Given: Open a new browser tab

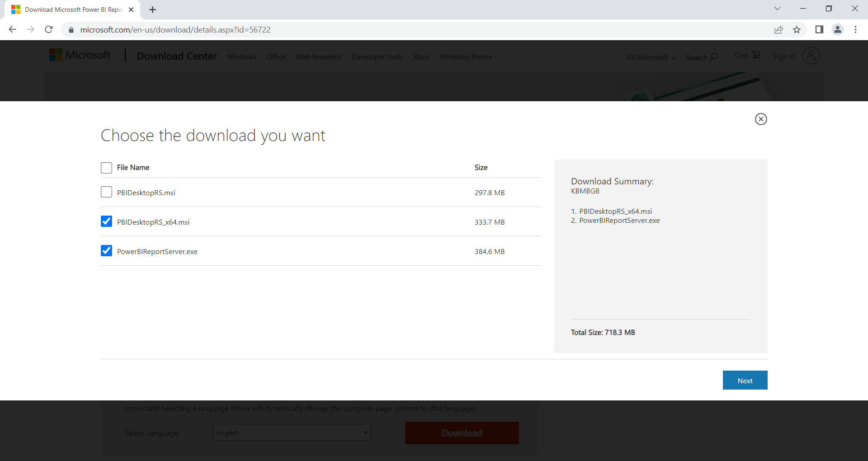Looking at the screenshot, I should (x=152, y=9).
